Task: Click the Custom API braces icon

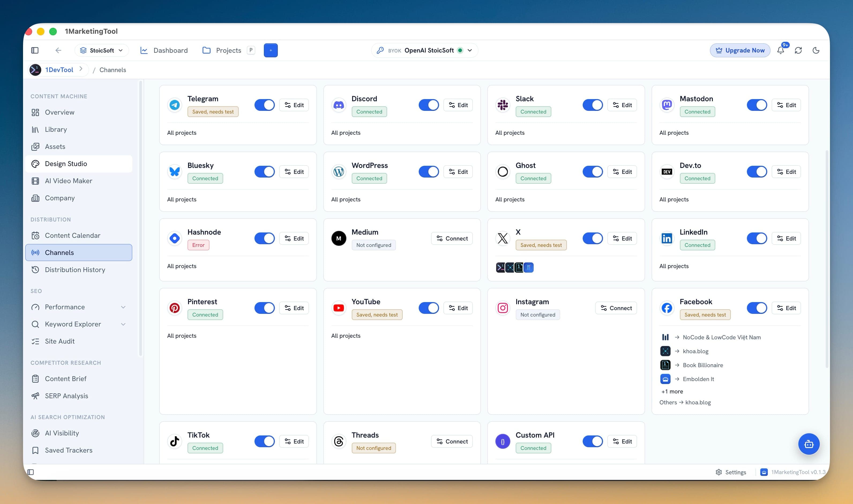Action: coord(503,441)
